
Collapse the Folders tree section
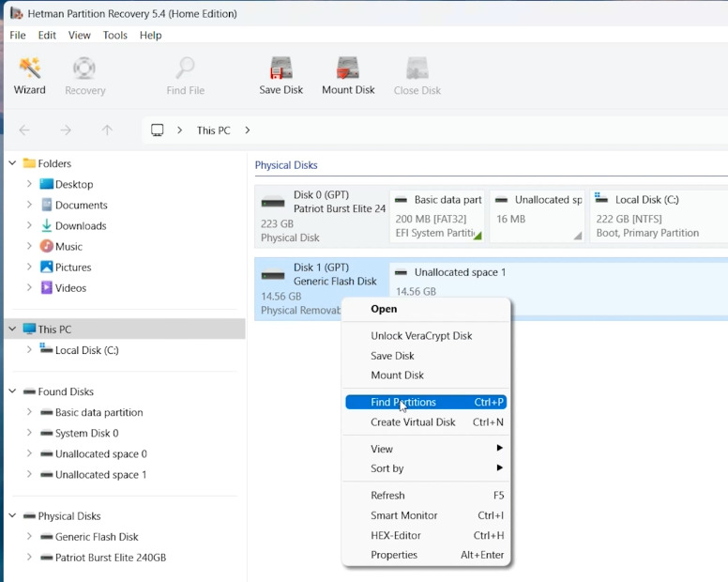click(x=13, y=163)
